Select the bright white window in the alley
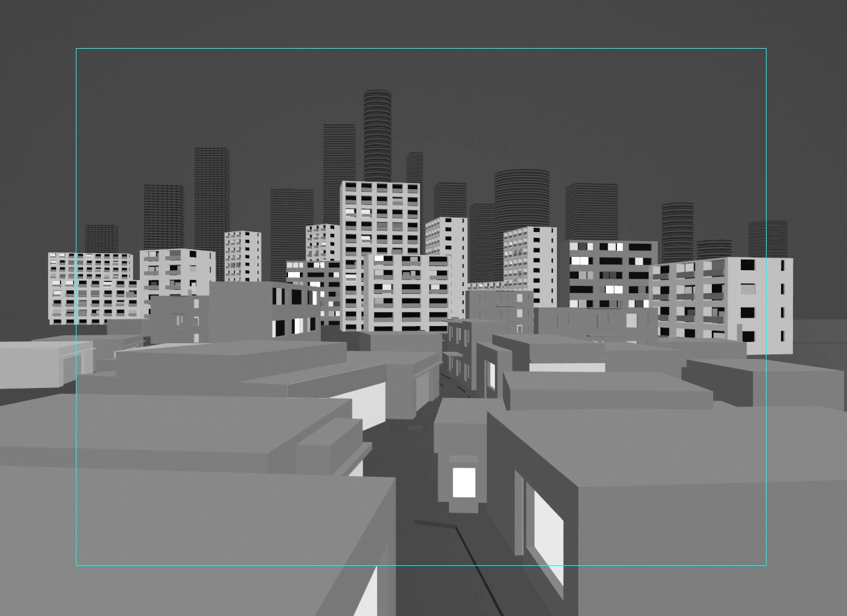Viewport: 847px width, 616px height. [464, 482]
